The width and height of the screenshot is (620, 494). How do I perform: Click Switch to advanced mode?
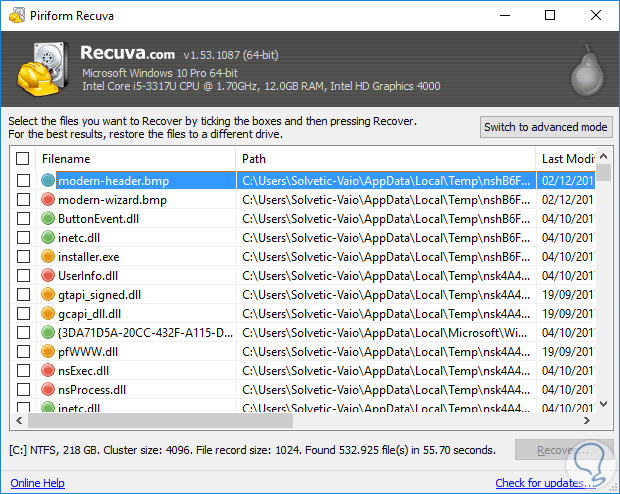545,127
